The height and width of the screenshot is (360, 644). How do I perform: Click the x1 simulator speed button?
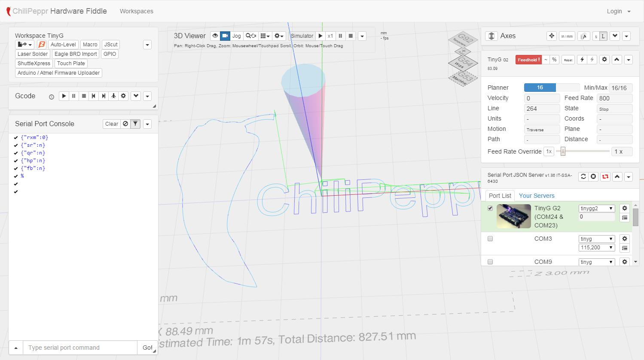(x=330, y=36)
